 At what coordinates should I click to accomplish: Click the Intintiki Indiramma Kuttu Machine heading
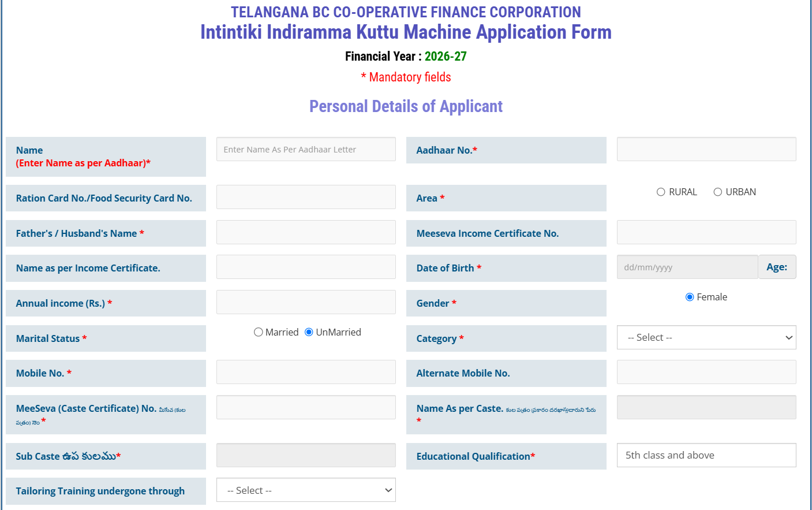[406, 32]
